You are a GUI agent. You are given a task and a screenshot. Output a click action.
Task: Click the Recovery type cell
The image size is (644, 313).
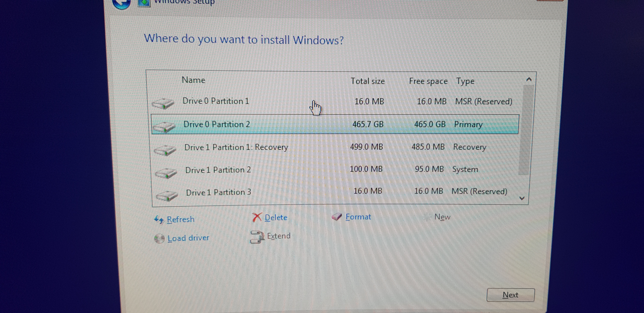click(470, 147)
